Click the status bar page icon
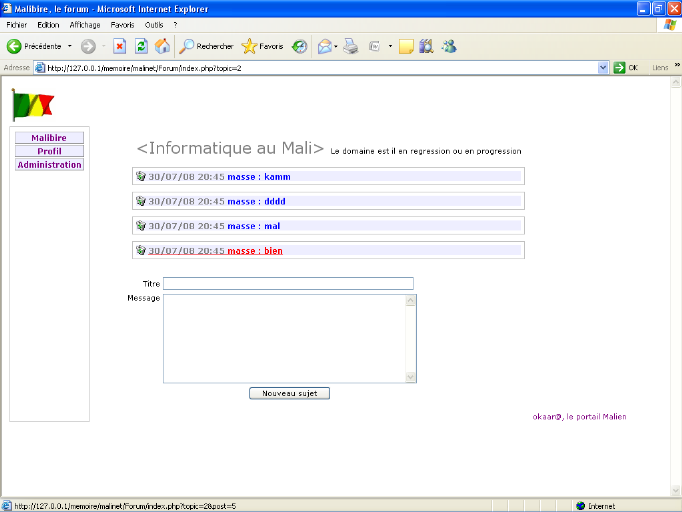The width and height of the screenshot is (682, 512). coord(7,506)
